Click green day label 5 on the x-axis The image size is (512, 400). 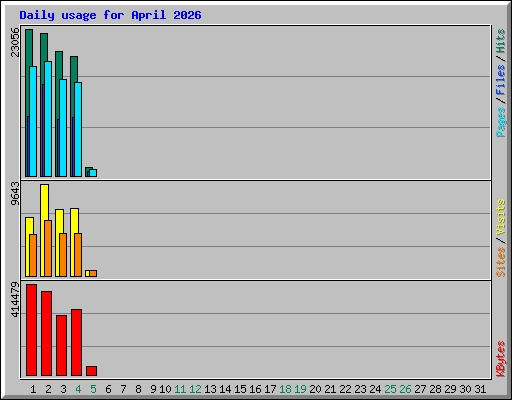93,389
